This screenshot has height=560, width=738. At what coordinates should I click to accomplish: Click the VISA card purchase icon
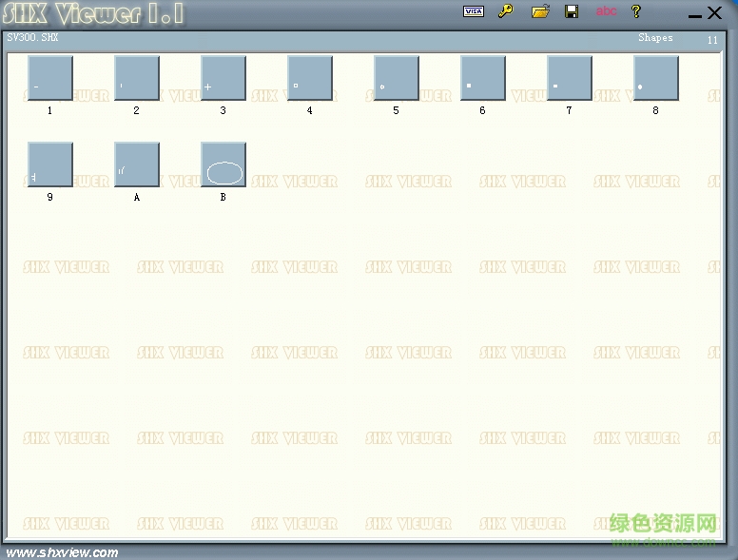[473, 11]
